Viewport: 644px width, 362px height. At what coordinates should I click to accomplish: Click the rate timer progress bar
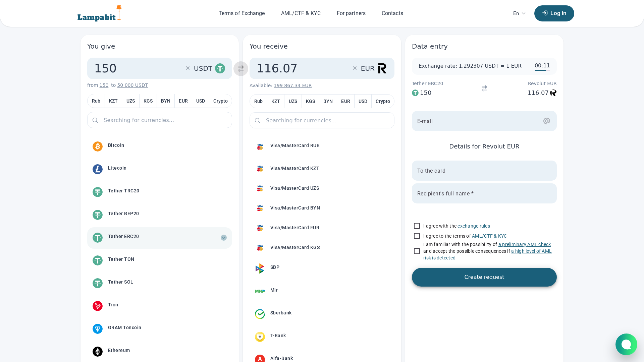click(542, 70)
